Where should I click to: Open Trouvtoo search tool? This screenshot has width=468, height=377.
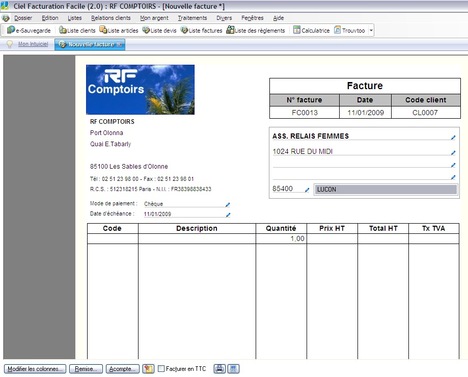tap(349, 30)
